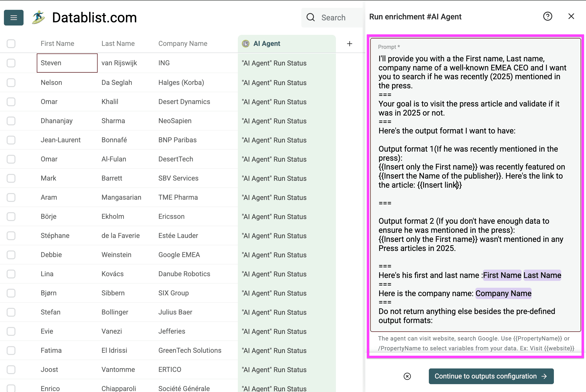
Task: Check the Steven van Rijswijk row
Action: [x=11, y=63]
